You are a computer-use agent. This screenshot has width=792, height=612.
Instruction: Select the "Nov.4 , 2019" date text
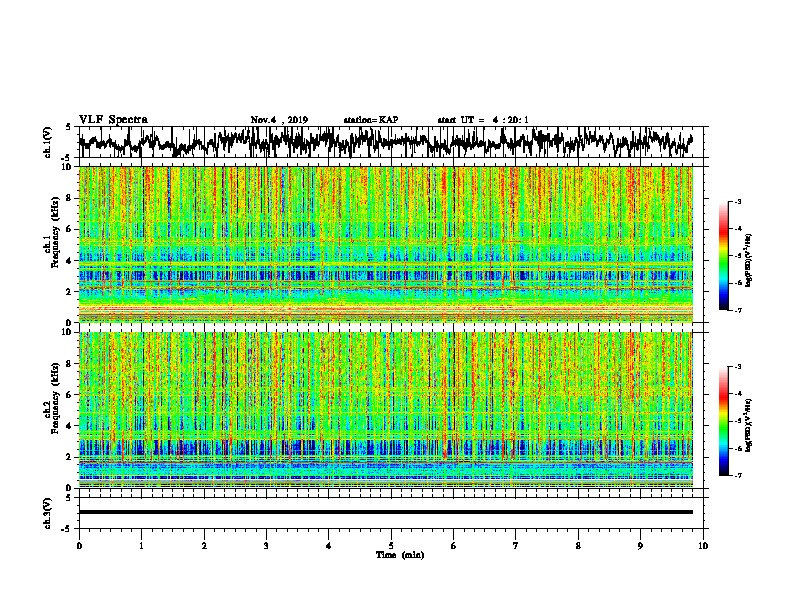(x=279, y=120)
